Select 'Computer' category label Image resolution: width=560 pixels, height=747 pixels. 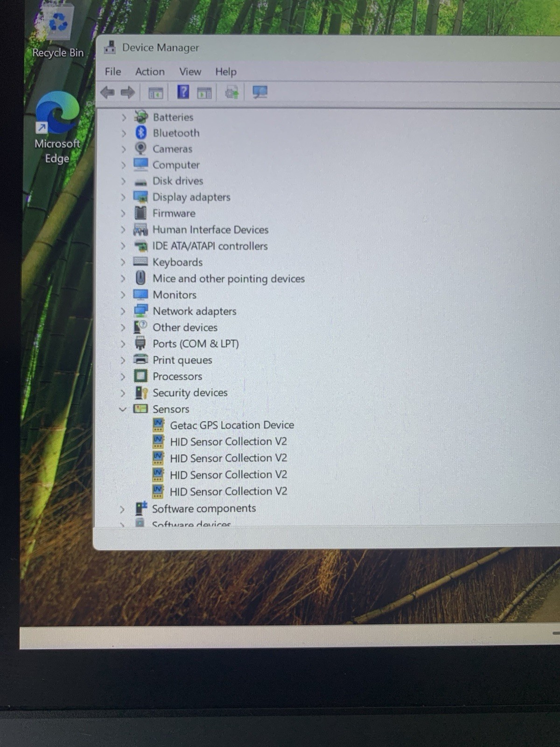pyautogui.click(x=176, y=165)
